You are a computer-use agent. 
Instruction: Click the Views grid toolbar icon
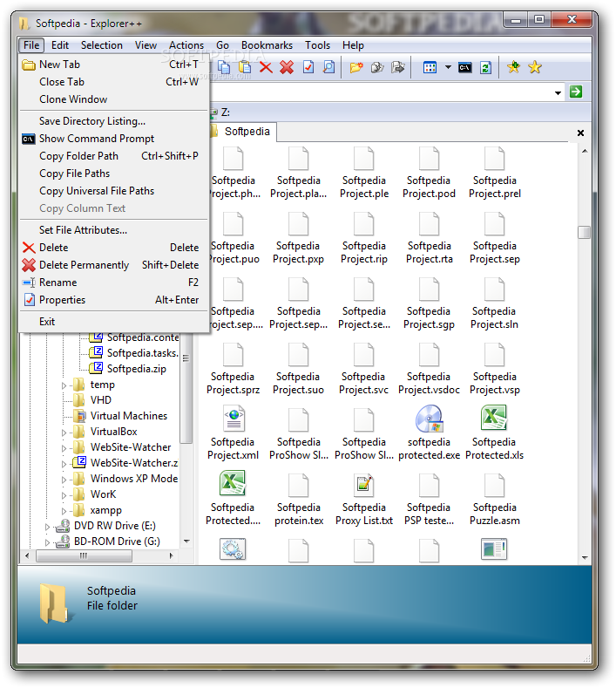[430, 67]
